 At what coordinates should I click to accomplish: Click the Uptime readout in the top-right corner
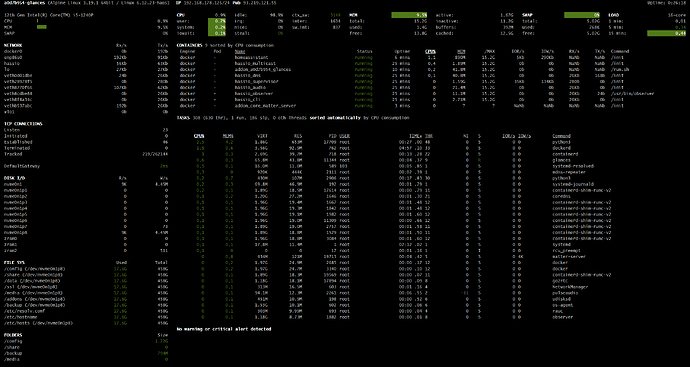coord(666,3)
